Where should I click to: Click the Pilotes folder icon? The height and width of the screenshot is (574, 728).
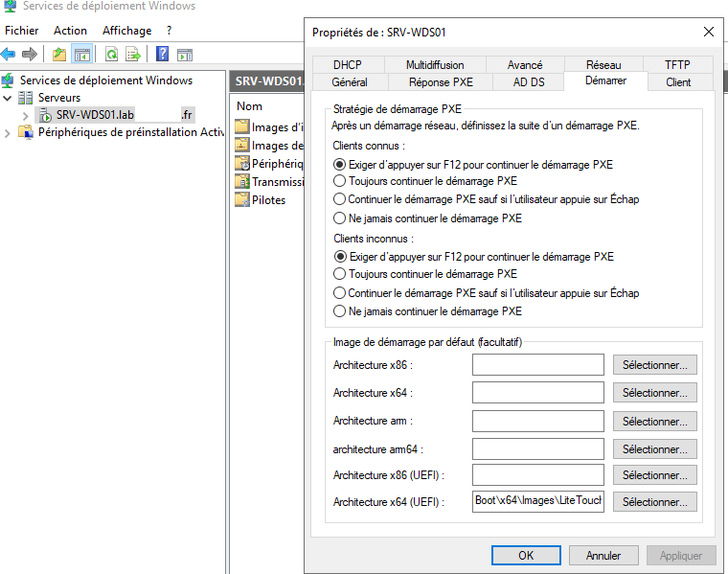[241, 200]
